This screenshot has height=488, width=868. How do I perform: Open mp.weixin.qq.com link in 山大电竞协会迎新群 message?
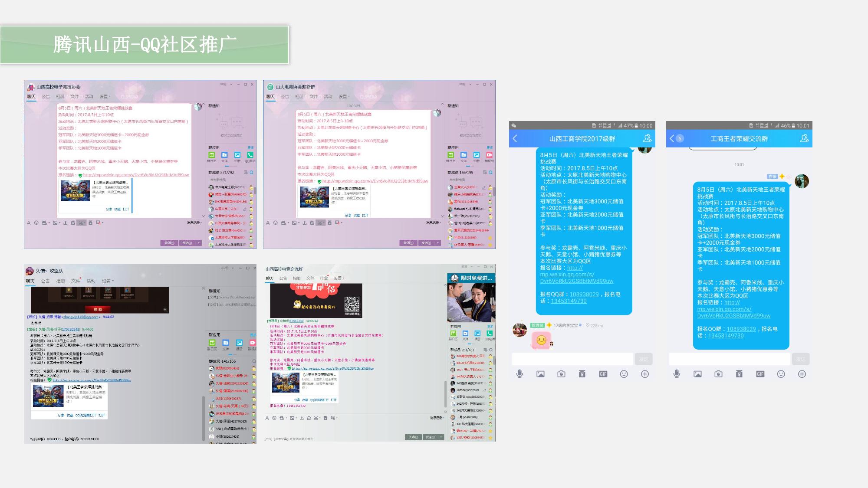375,181
